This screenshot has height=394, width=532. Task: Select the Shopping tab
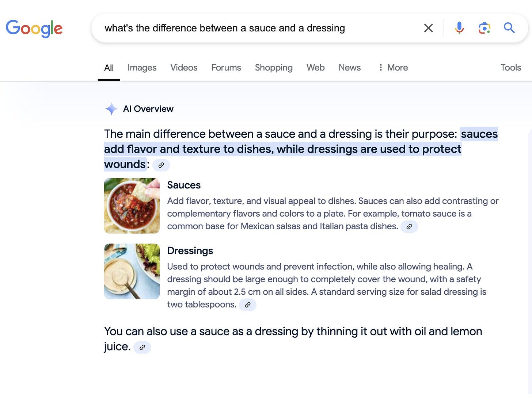(273, 68)
